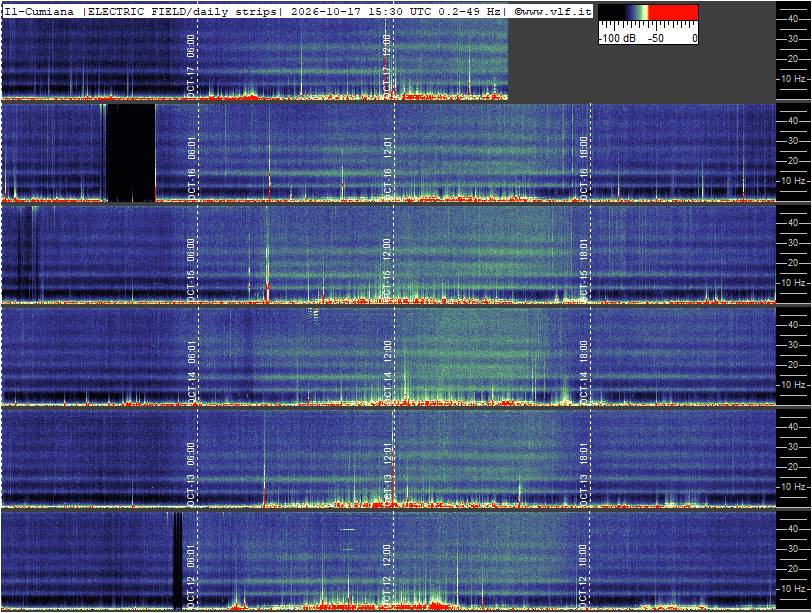Screen dimensions: 812x613
Task: Click the "20" axis label on the OCT-13 strip
Action: pyautogui.click(x=793, y=467)
